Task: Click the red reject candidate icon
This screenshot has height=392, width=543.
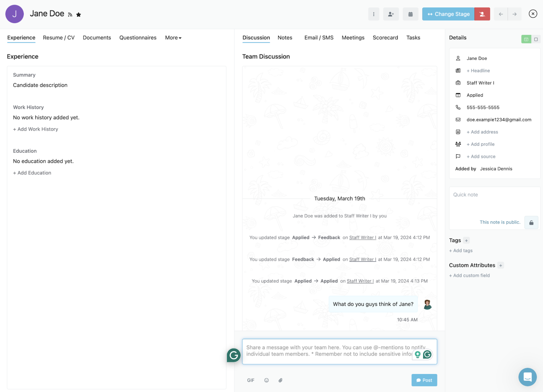Action: (x=482, y=14)
